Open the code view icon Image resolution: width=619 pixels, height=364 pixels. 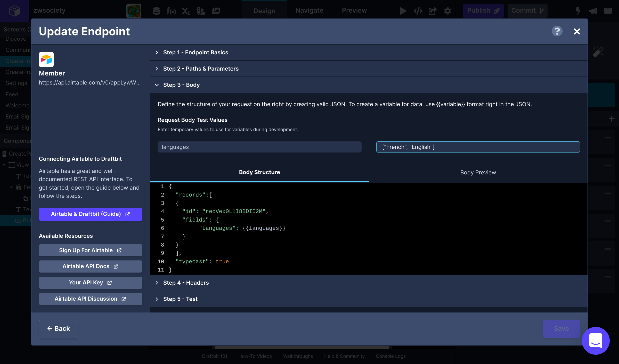pos(418,11)
